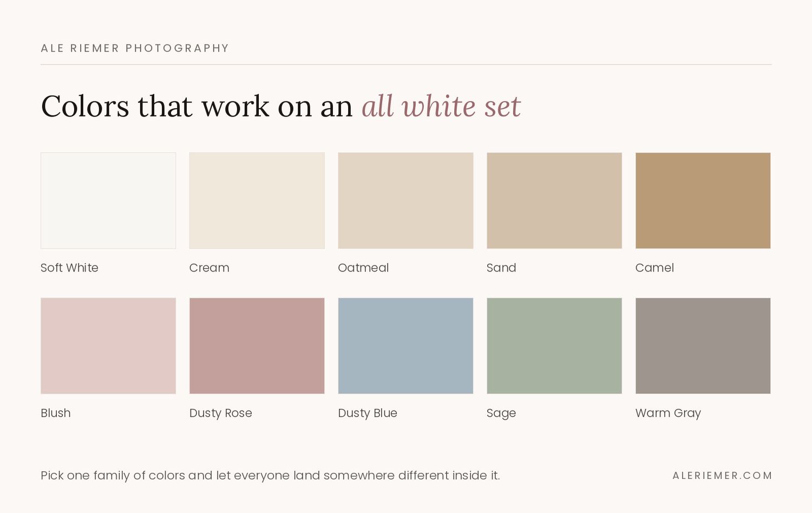The height and width of the screenshot is (513, 812).
Task: Select the Warm Gray color swatch
Action: (703, 346)
